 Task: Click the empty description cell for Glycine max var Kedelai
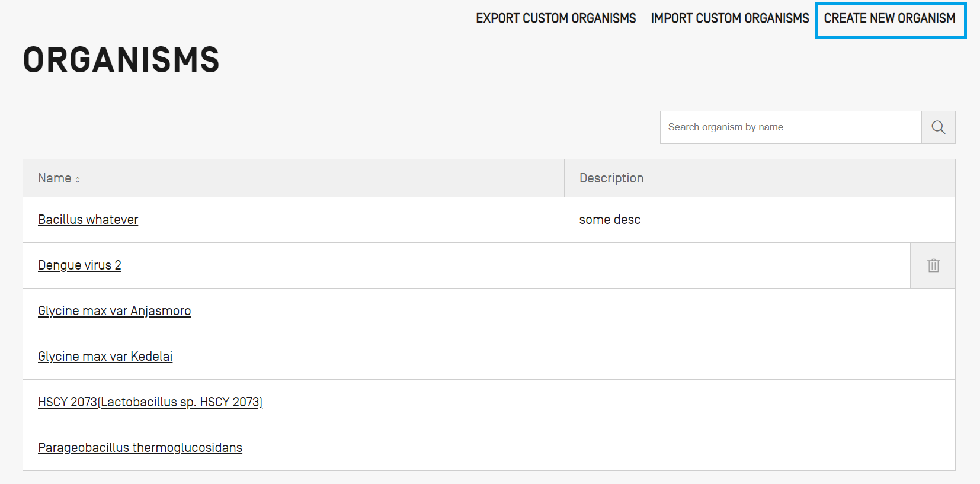click(758, 357)
